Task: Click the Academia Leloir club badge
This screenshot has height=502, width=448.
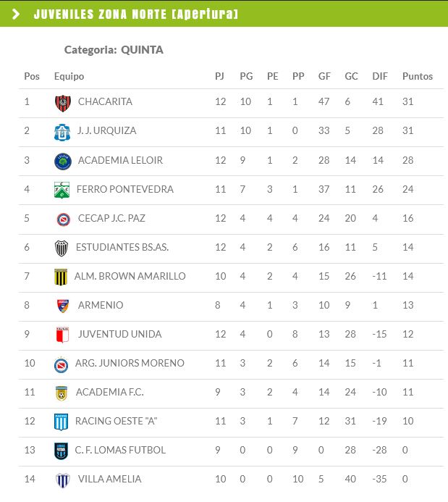Action: click(x=63, y=161)
